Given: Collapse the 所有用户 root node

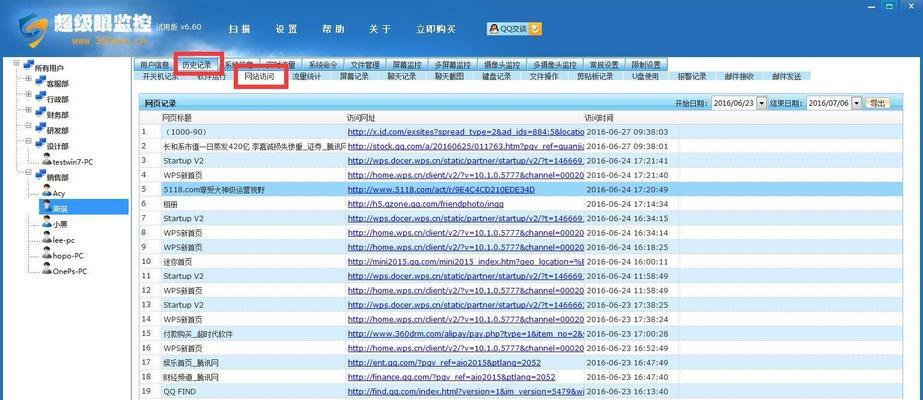Looking at the screenshot, I should tap(16, 63).
